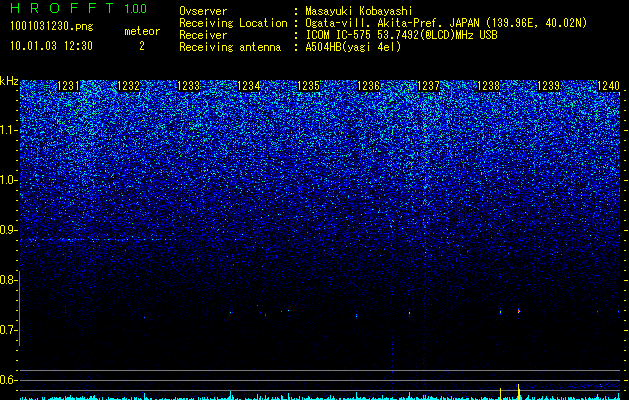Click the 1240 time marker
629x400 pixels.
(x=609, y=86)
